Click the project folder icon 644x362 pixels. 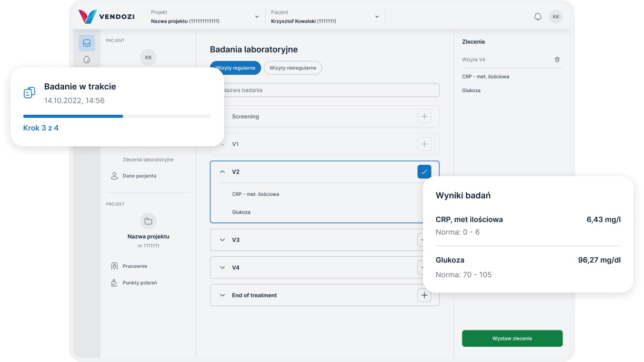click(x=148, y=221)
